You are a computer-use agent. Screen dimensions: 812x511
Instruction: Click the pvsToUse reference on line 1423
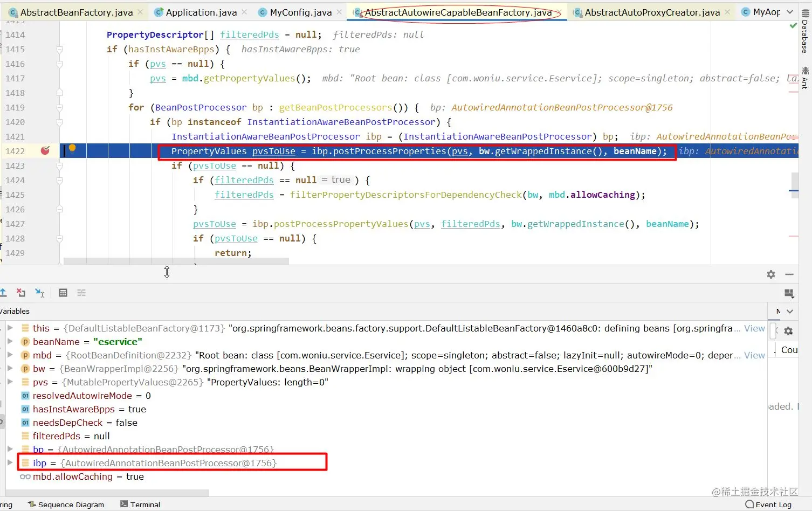tap(215, 165)
